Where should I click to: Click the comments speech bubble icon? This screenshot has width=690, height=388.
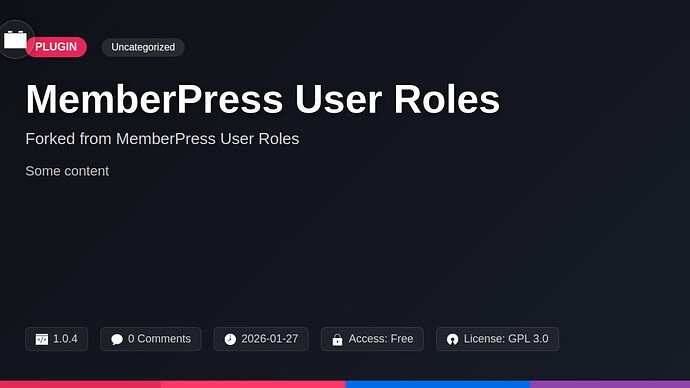117,339
